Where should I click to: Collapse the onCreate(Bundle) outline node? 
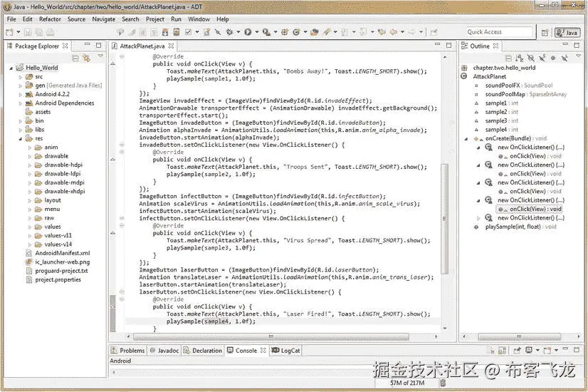pyautogui.click(x=466, y=138)
